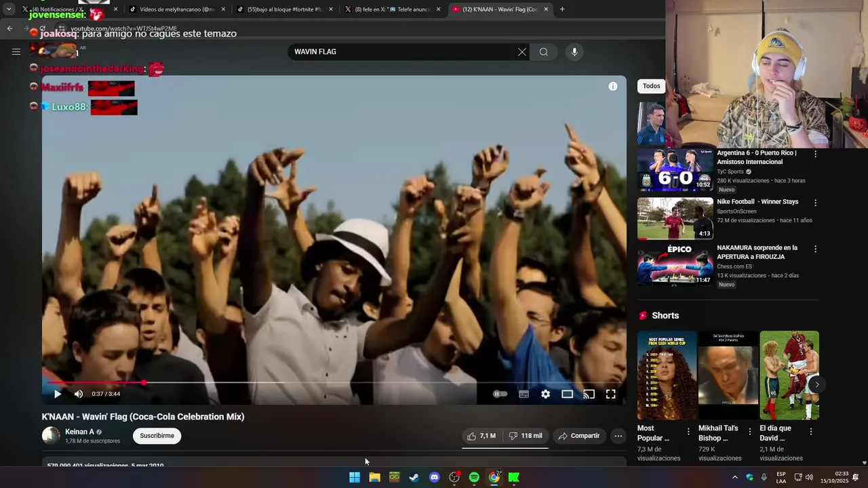The image size is (868, 488).
Task: Open options for the El día que David short
Action: tap(811, 432)
